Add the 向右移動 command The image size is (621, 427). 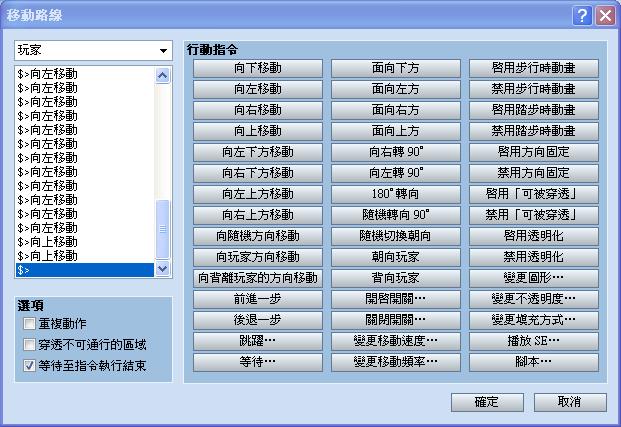258,110
